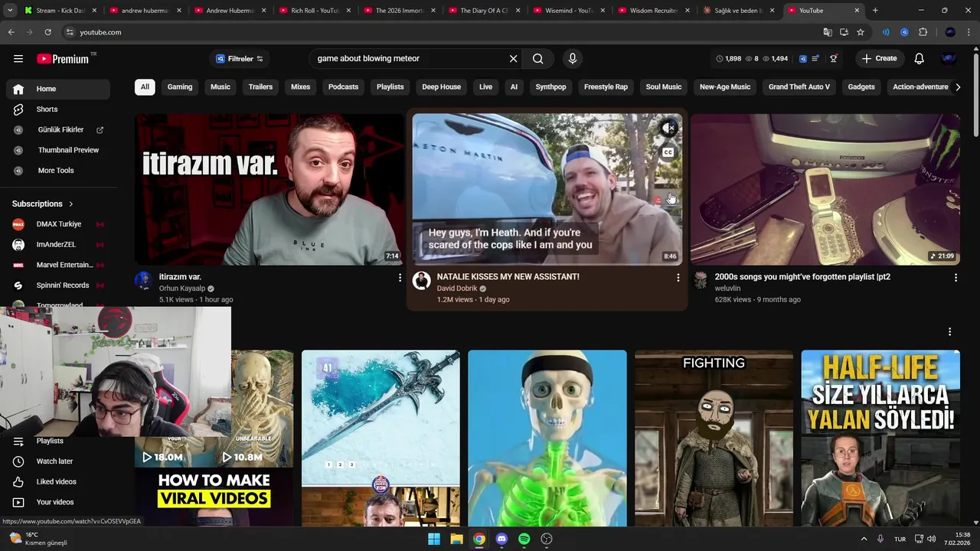
Task: Click the magnifier search button
Action: pyautogui.click(x=538, y=59)
